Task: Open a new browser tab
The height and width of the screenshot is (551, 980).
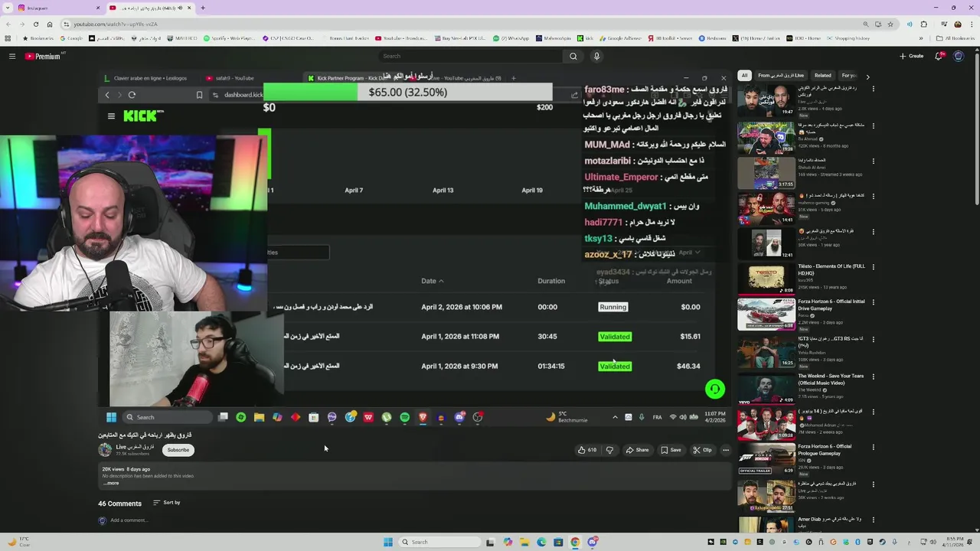Action: click(203, 8)
